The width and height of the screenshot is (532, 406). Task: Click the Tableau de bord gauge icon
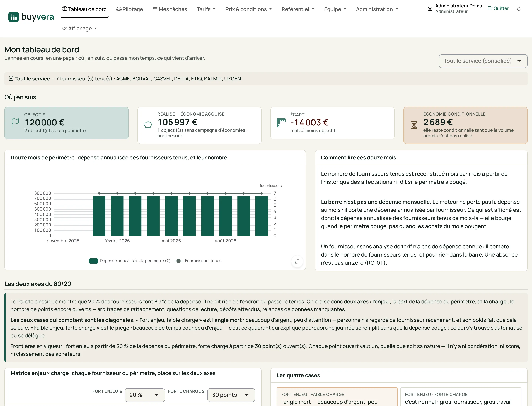point(65,9)
